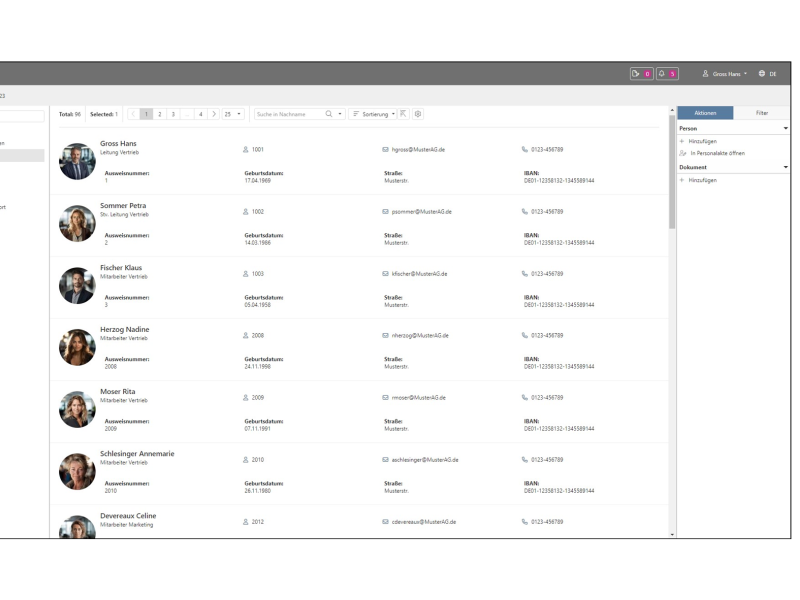Click the Suche in Nachname search field
The width and height of the screenshot is (800, 600).
[288, 114]
